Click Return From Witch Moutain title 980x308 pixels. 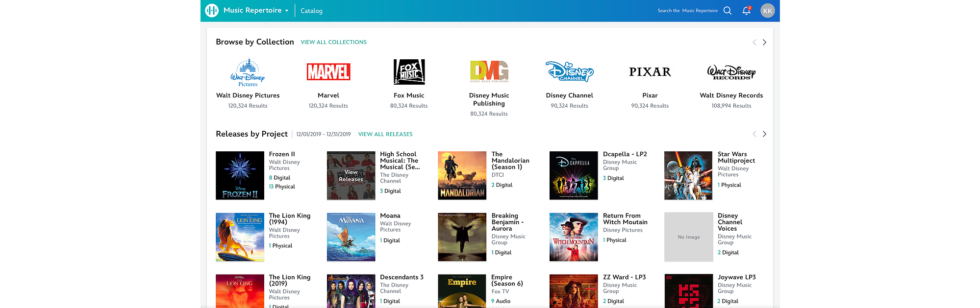(625, 219)
